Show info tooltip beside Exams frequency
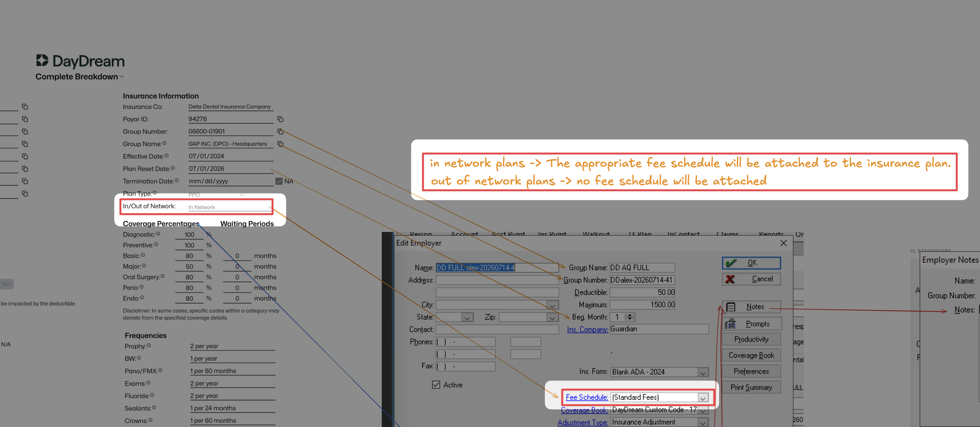This screenshot has width=980, height=427. [x=148, y=383]
